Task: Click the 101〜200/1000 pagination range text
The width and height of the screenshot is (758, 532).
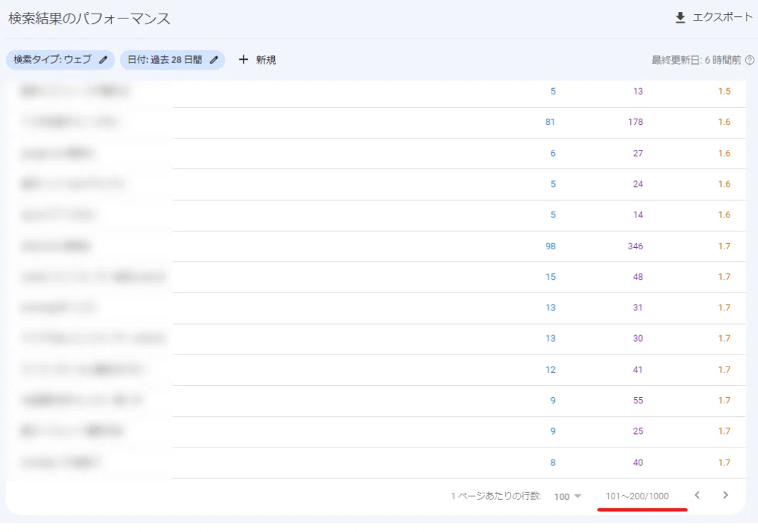Action: [637, 496]
